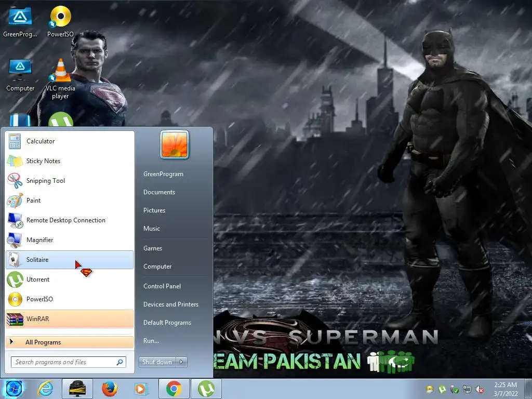
Task: Open Devices and Printers
Action: pos(170,304)
